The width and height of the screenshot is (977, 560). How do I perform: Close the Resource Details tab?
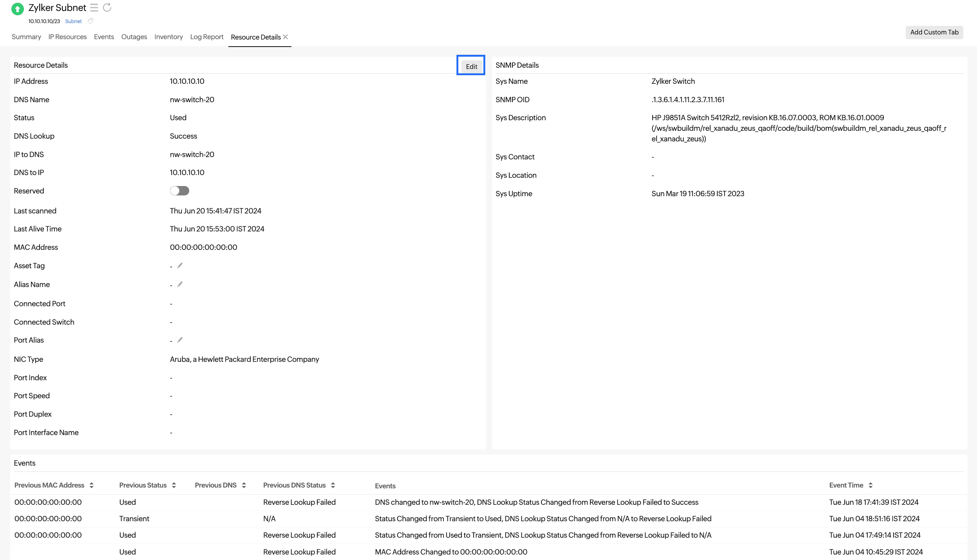[286, 37]
